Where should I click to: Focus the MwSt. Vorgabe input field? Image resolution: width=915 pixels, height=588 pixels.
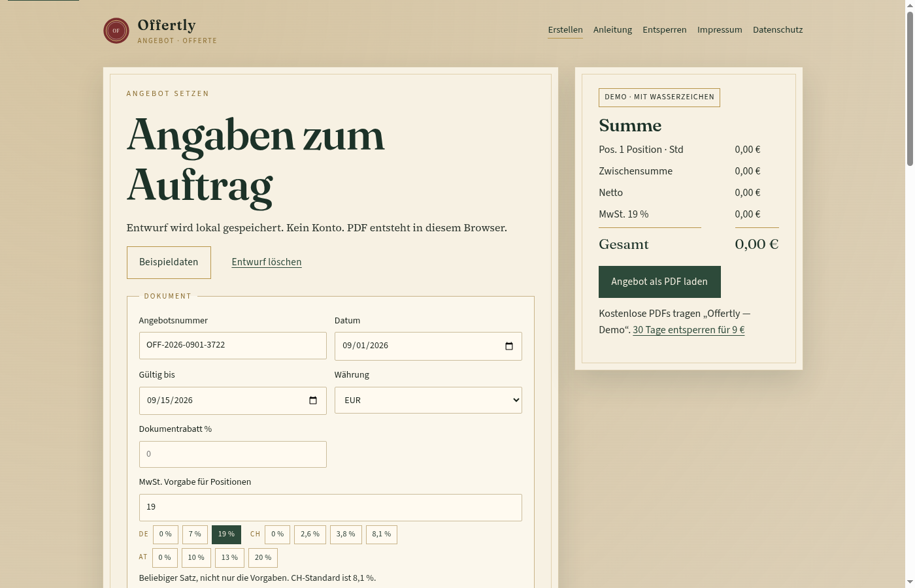(331, 508)
